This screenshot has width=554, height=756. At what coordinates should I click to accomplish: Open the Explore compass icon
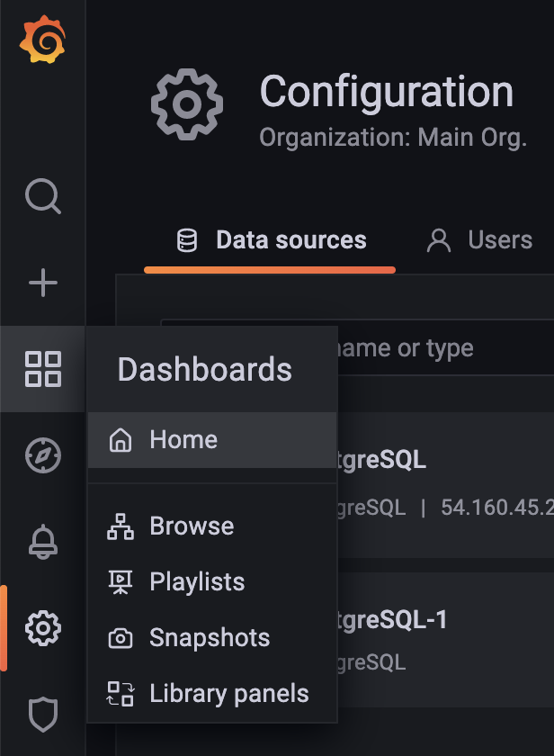43,455
